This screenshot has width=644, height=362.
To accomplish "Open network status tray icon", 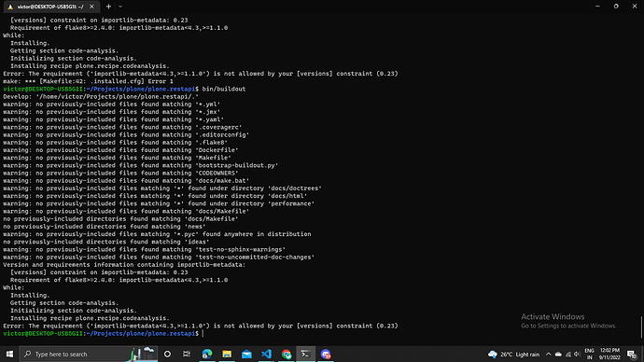I will 568,355.
